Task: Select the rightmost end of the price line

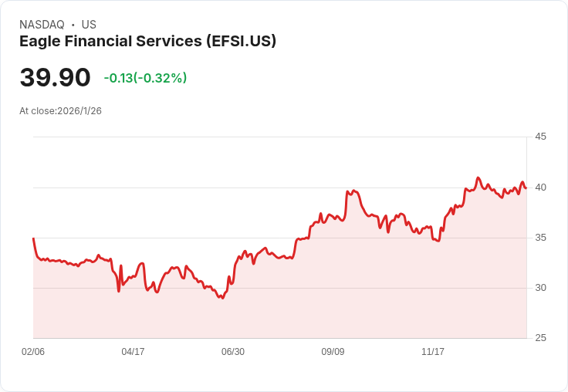Action: (x=526, y=188)
